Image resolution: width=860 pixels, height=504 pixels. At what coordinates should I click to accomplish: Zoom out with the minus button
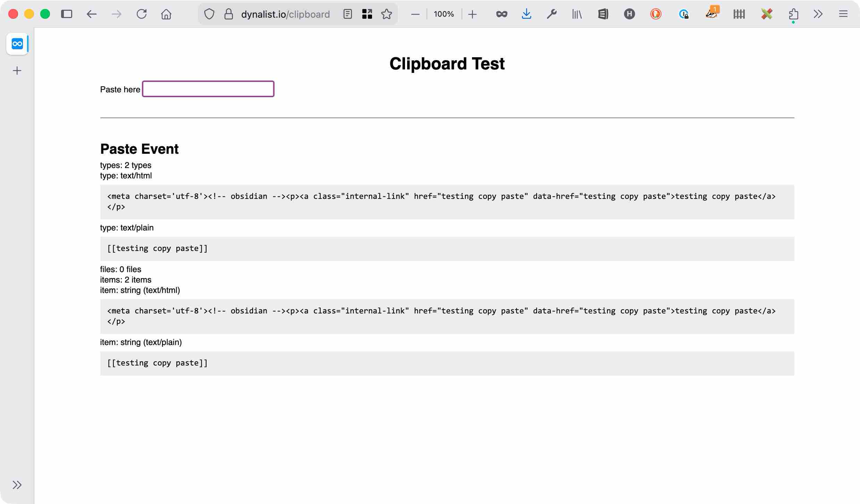click(415, 14)
